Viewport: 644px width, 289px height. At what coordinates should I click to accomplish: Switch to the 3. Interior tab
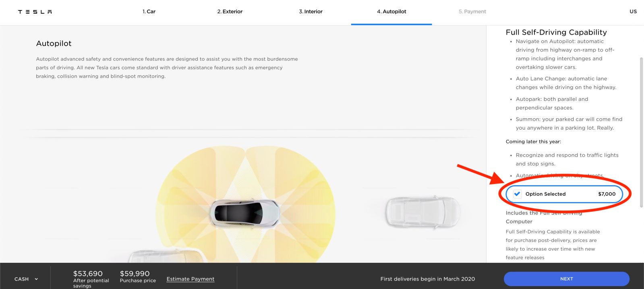pyautogui.click(x=311, y=12)
